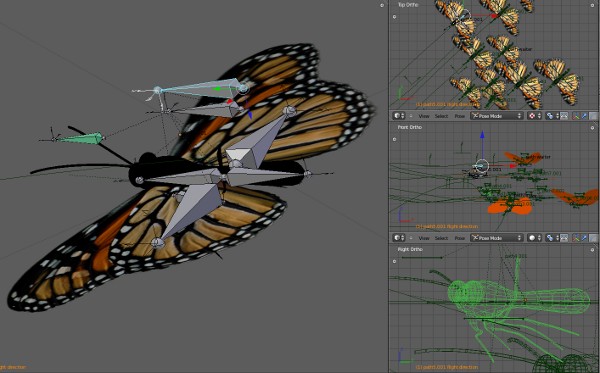Open solid viewport shading selector under Front Ortho
This screenshot has width=600, height=373.
point(534,238)
